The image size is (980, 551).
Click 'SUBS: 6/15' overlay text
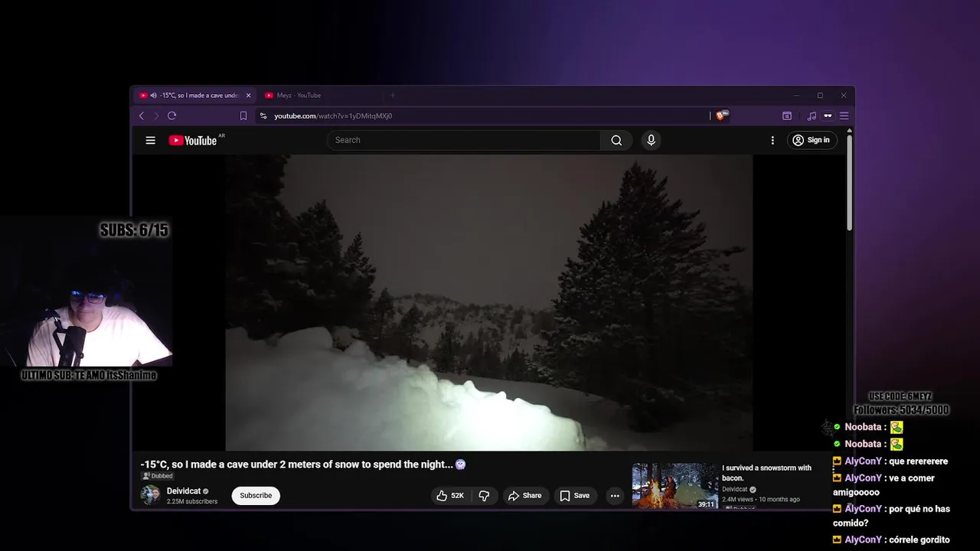click(x=134, y=230)
